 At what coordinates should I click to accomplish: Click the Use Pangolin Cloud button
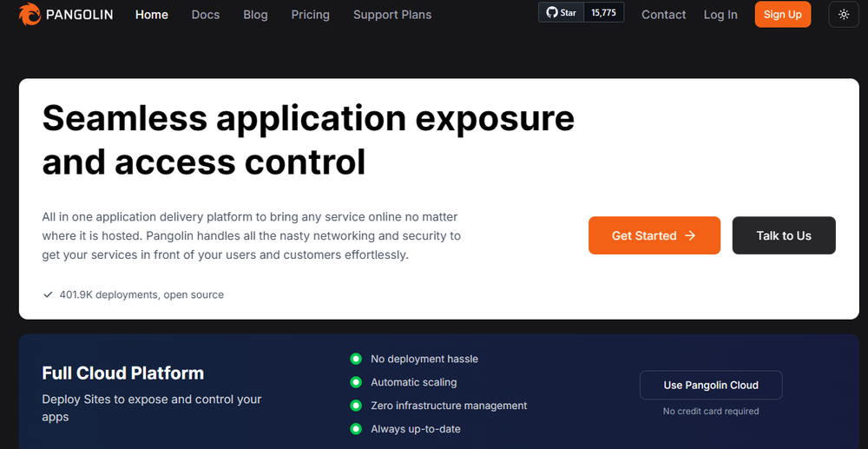(711, 385)
